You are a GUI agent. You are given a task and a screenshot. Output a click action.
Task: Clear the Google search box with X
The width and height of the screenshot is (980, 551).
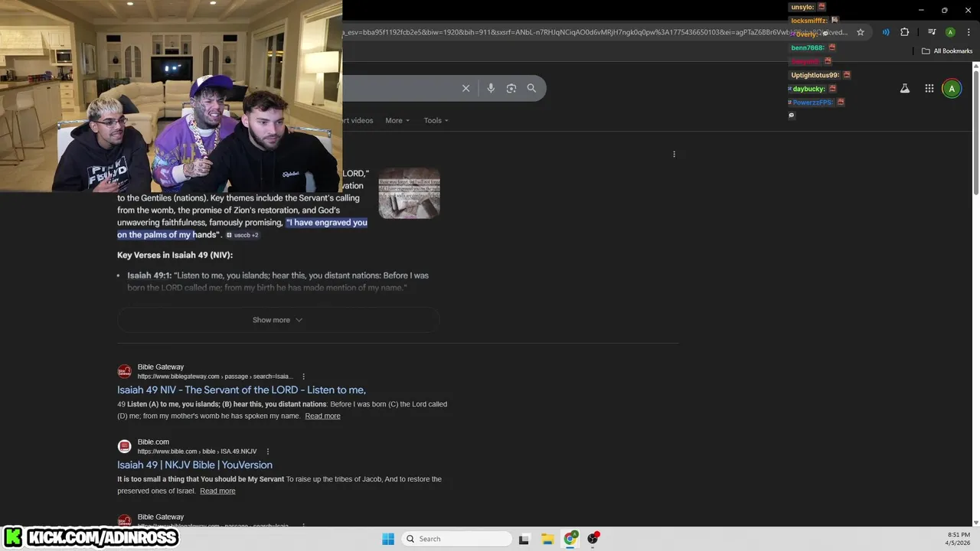point(465,88)
